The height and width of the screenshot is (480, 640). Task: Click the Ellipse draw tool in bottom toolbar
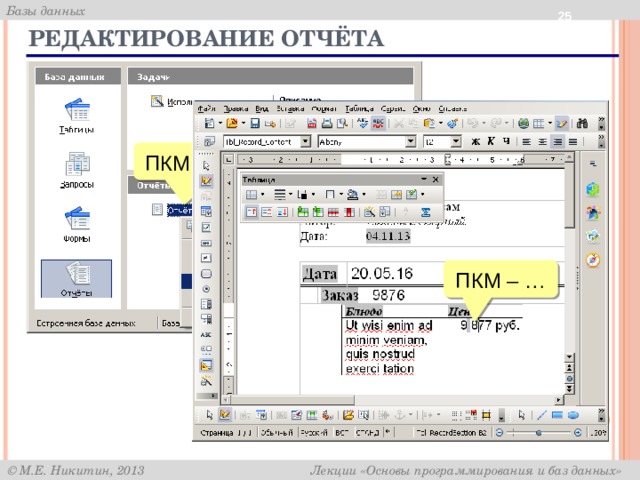point(573,415)
